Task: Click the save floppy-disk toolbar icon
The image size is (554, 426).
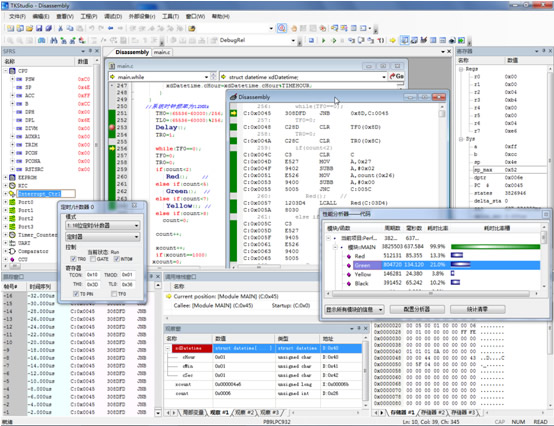Action: (39, 28)
